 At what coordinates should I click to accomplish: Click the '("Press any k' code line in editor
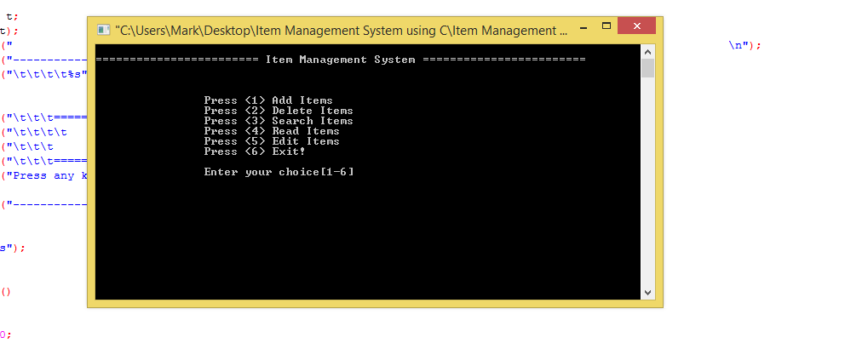(x=43, y=176)
